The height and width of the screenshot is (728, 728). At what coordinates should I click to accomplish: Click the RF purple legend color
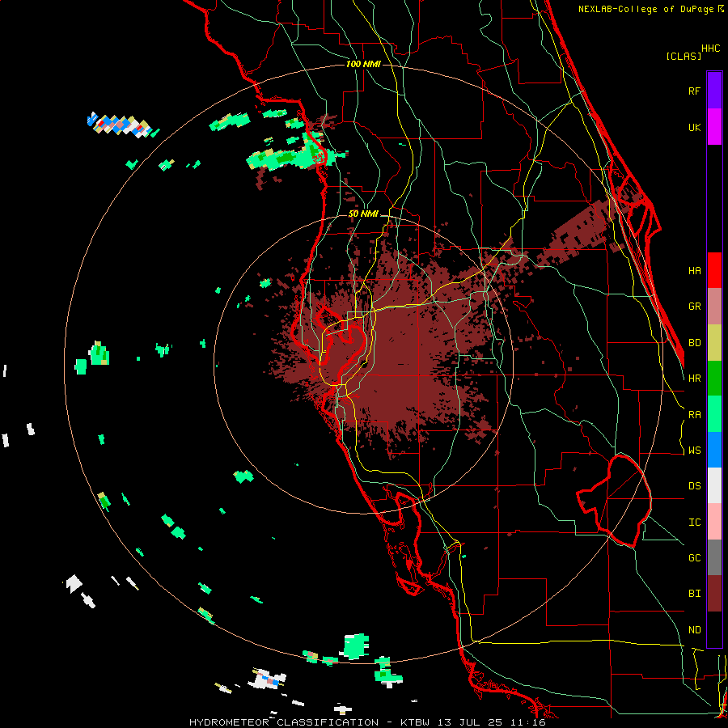coord(714,91)
